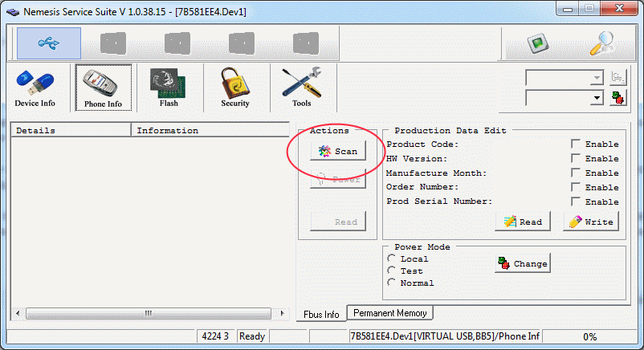Screen dimensions: 644x350
Task: Select the USB connection icon in the top toolbar
Action: pyautogui.click(x=49, y=43)
